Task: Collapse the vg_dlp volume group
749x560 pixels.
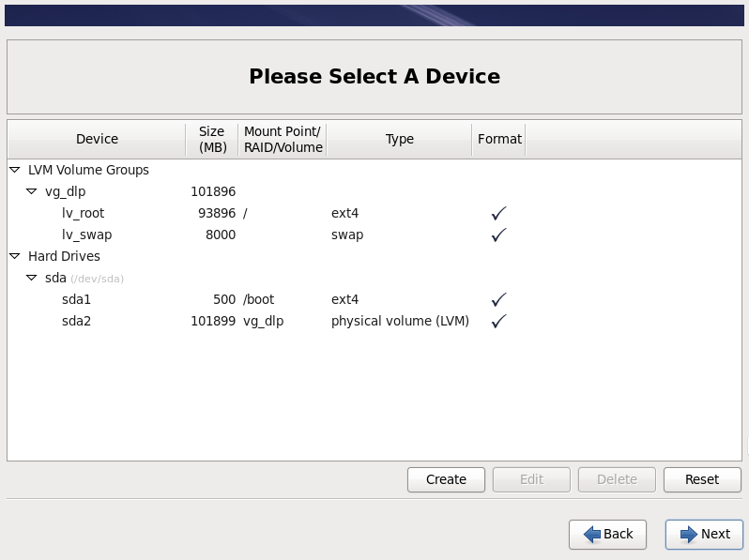Action: 32,191
